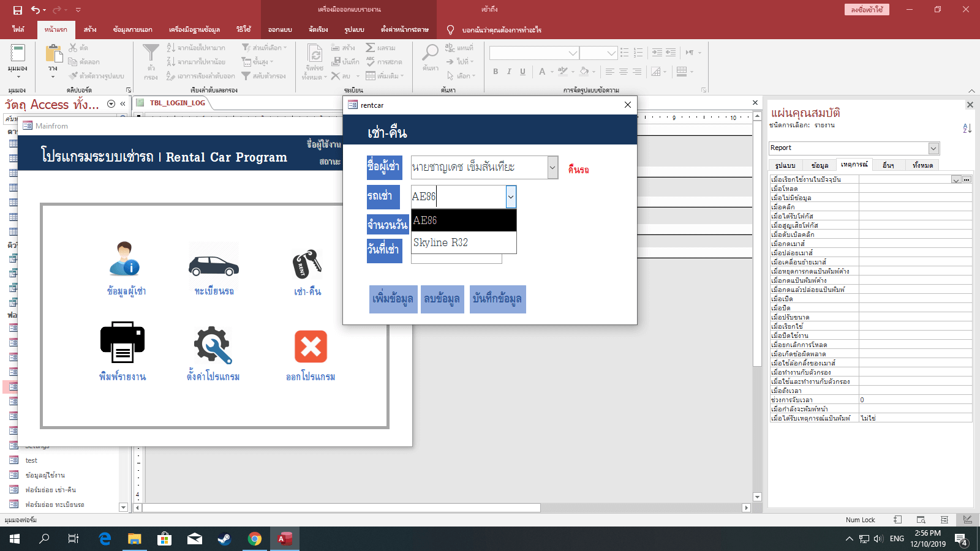
Task: Switch to the ออกแบบ design tab
Action: point(280,29)
